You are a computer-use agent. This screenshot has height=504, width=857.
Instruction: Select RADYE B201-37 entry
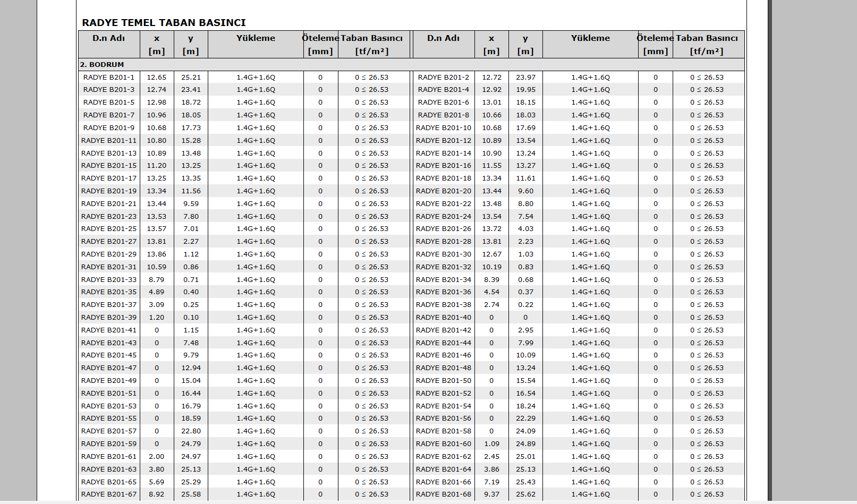pos(109,305)
